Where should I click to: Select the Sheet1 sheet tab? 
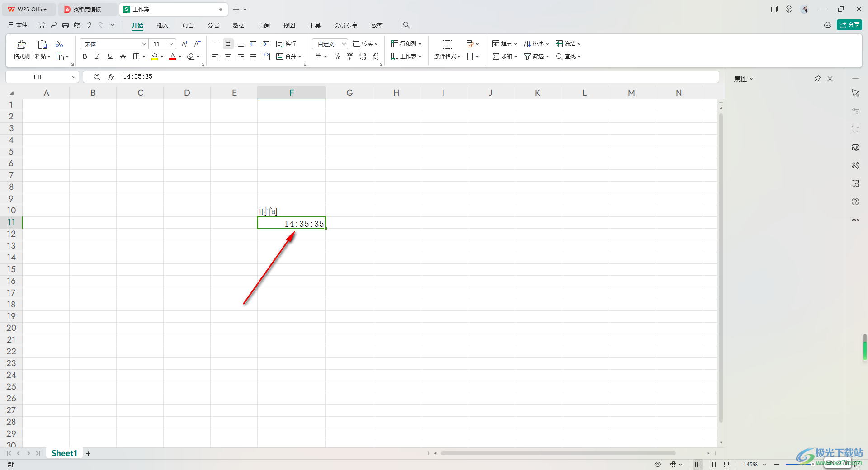(x=64, y=453)
